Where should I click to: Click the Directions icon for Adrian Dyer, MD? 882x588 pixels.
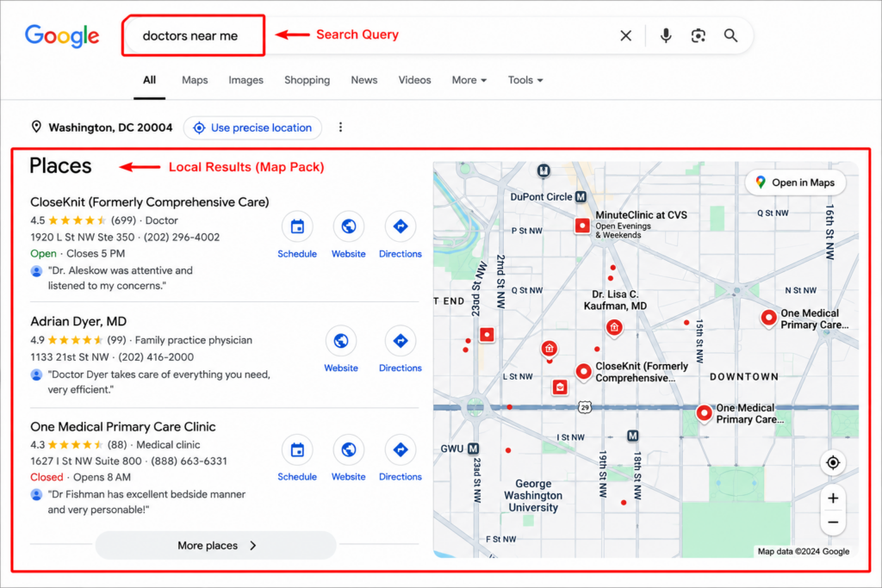pos(400,341)
